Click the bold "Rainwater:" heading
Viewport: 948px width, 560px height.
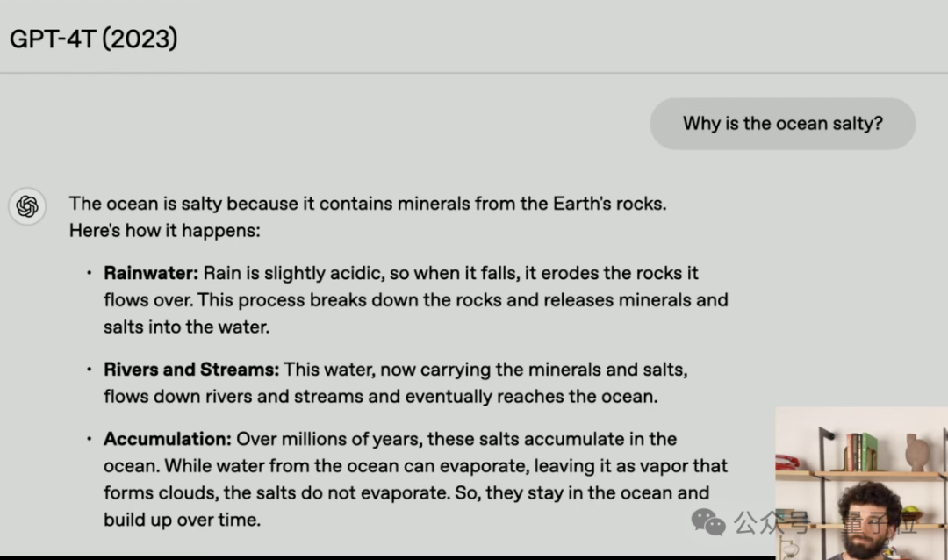point(151,273)
